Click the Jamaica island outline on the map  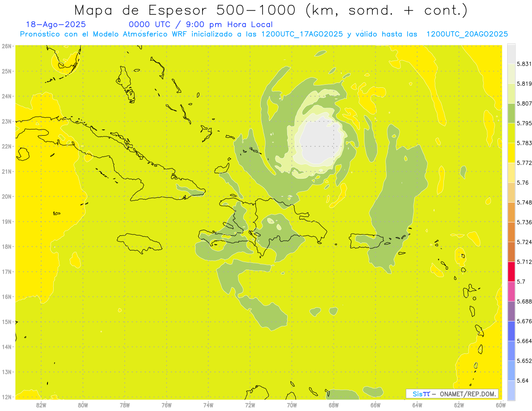tap(140, 243)
